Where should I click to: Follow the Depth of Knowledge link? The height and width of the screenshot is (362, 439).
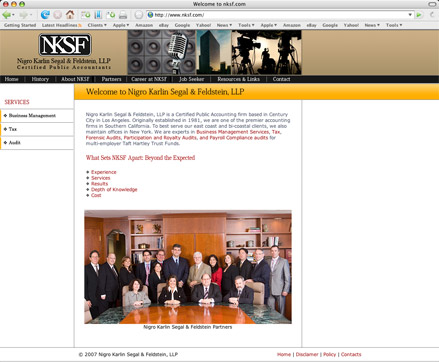coord(114,190)
